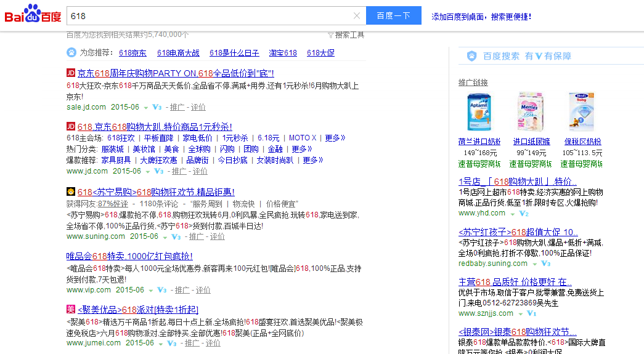Click V2 badge beside www.yhd.com

[x=524, y=214]
